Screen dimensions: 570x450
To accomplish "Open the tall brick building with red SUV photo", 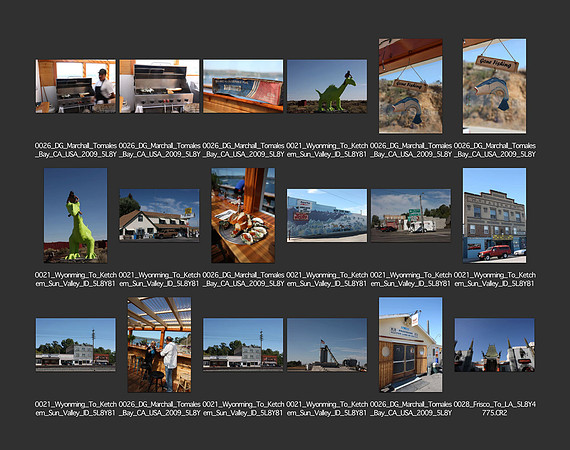I will pyautogui.click(x=494, y=216).
